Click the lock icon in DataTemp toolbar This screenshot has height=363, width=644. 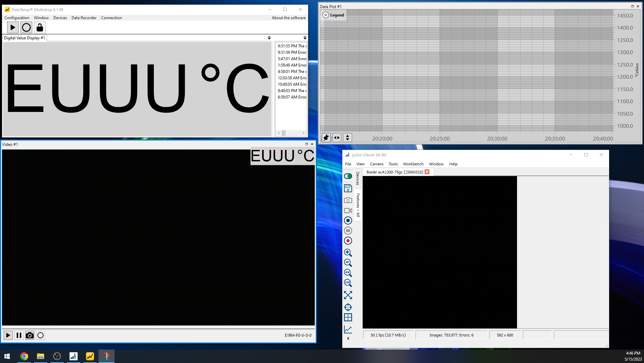point(40,28)
